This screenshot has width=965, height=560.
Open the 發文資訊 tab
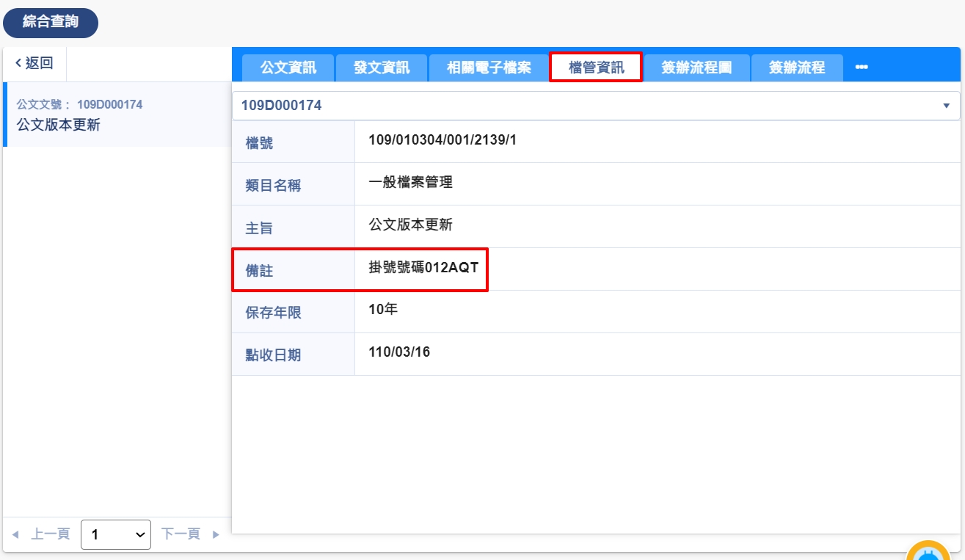click(x=382, y=68)
